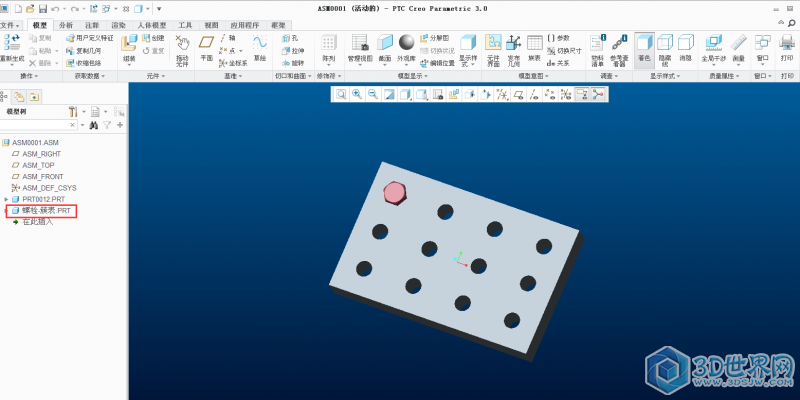Click the 用户定义特征 button
800x400 pixels.
point(93,37)
